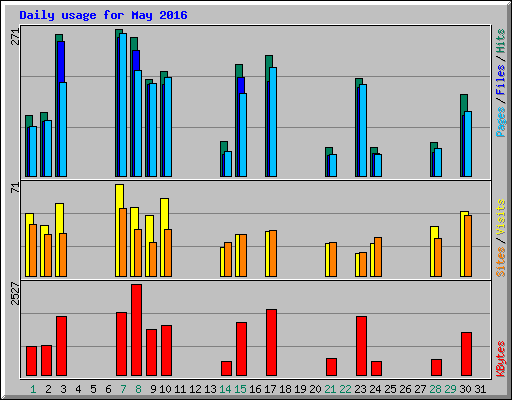Click the red KBytes bar for day 23
This screenshot has width=512, height=400.
pyautogui.click(x=361, y=346)
